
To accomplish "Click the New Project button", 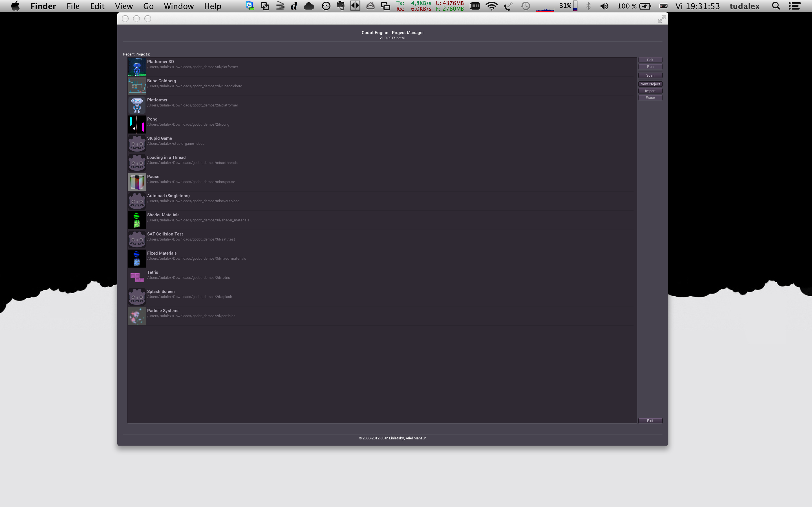I will click(650, 84).
